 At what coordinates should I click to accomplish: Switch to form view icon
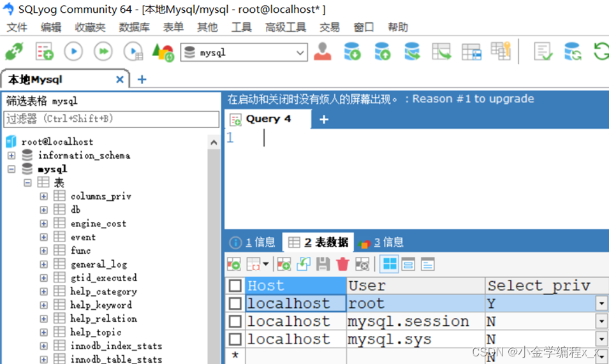(408, 265)
